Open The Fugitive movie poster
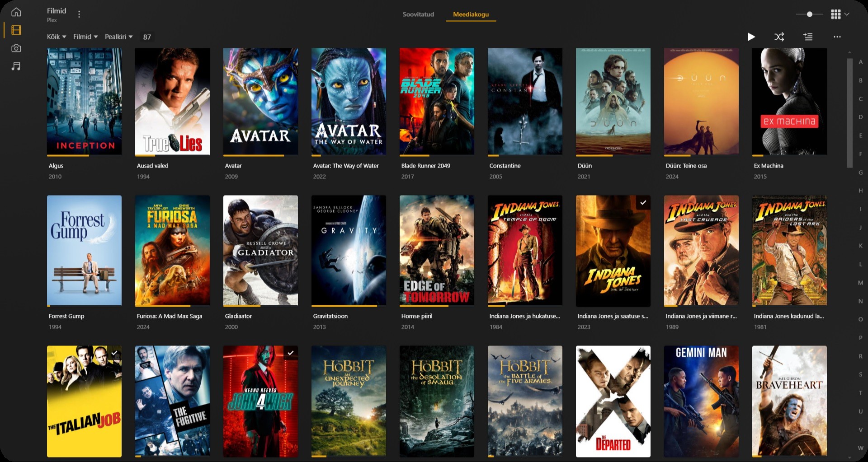Screen dimensions: 868x462 click(x=172, y=401)
